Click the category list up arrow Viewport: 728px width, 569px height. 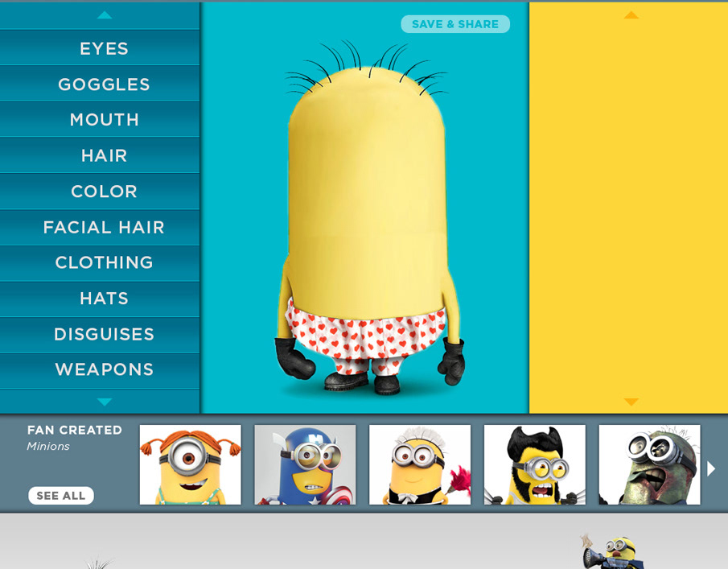(105, 15)
